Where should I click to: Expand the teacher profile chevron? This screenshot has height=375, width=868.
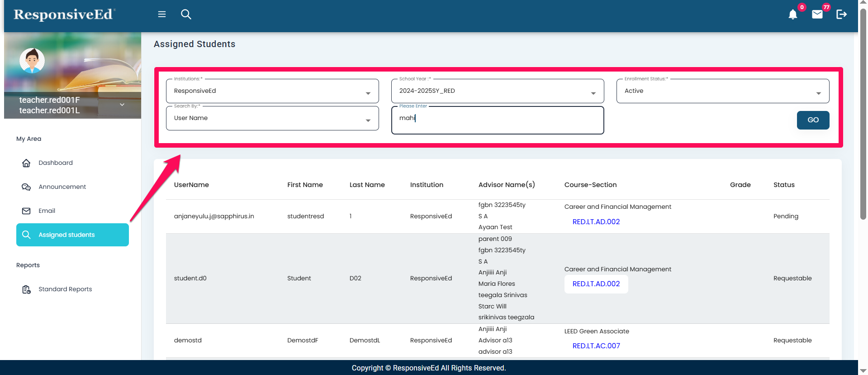pyautogui.click(x=122, y=105)
